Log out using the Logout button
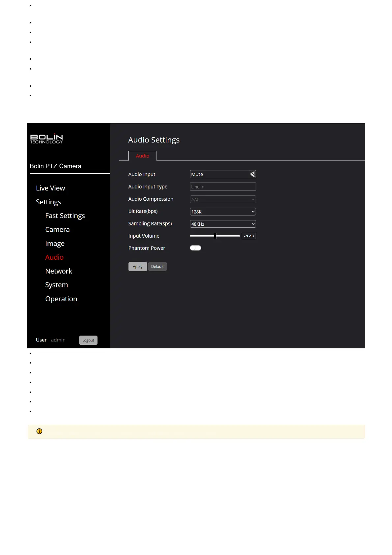392x555 pixels. tap(88, 340)
